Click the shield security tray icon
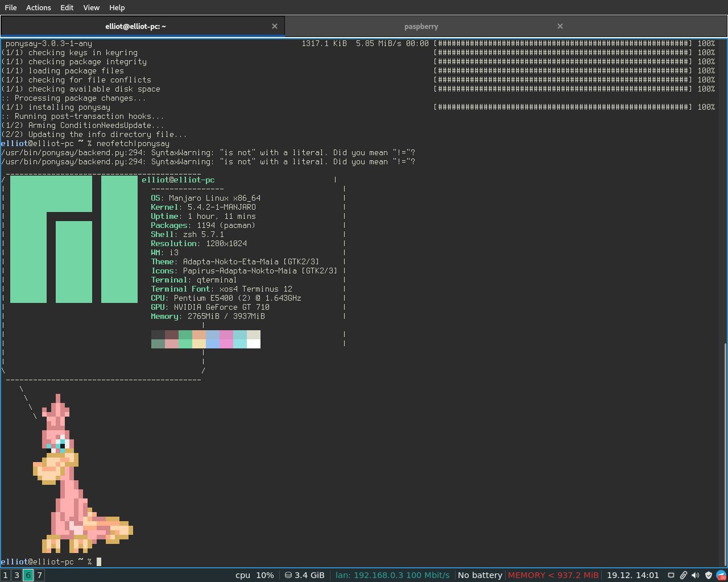728x582 pixels. [x=708, y=575]
